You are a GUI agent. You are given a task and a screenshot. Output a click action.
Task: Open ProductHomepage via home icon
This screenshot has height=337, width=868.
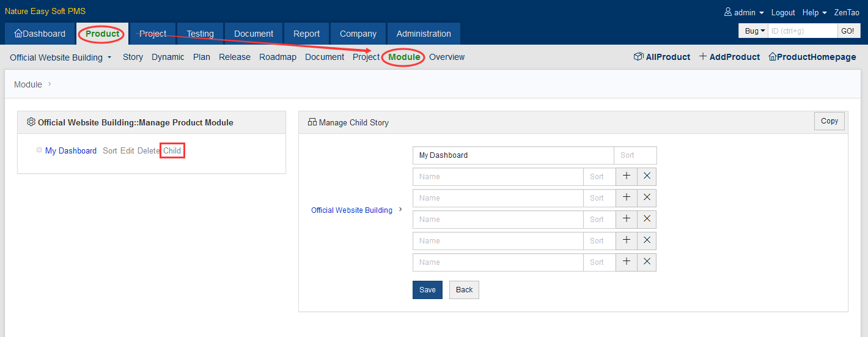773,57
